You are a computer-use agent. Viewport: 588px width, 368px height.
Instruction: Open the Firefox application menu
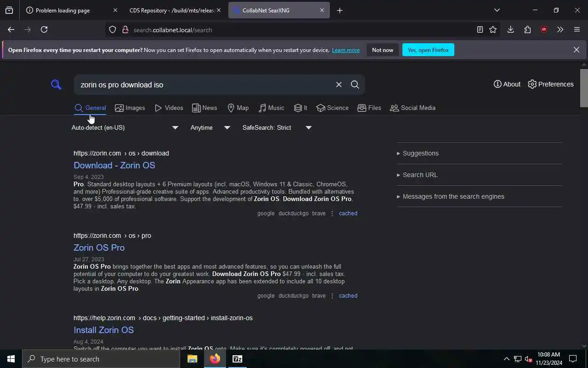click(x=577, y=29)
